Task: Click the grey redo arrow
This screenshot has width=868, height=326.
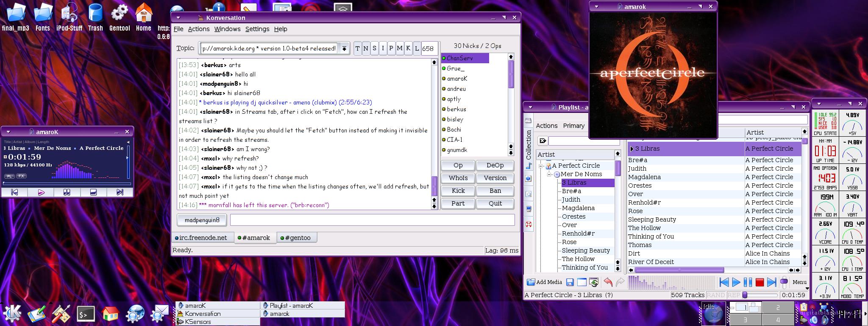Action: coord(620,282)
